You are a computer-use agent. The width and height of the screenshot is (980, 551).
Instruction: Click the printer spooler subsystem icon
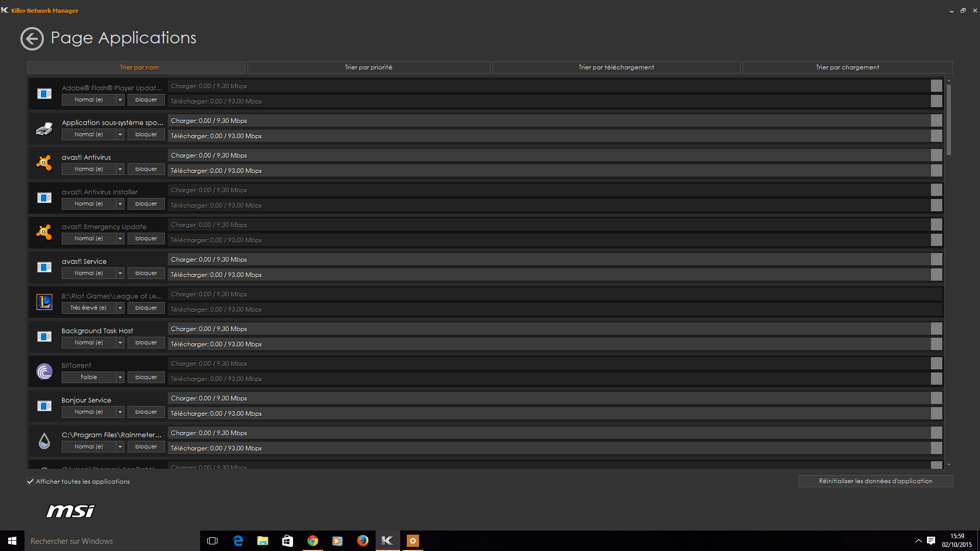[44, 128]
